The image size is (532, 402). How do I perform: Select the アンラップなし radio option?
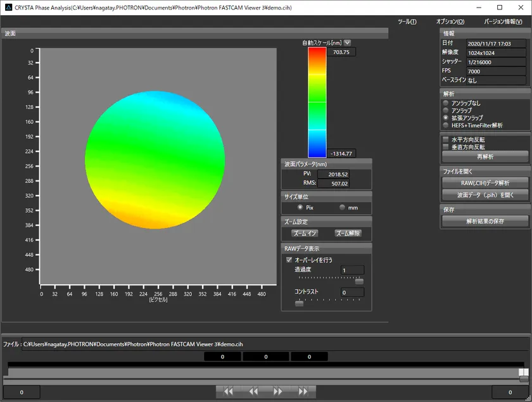point(446,103)
